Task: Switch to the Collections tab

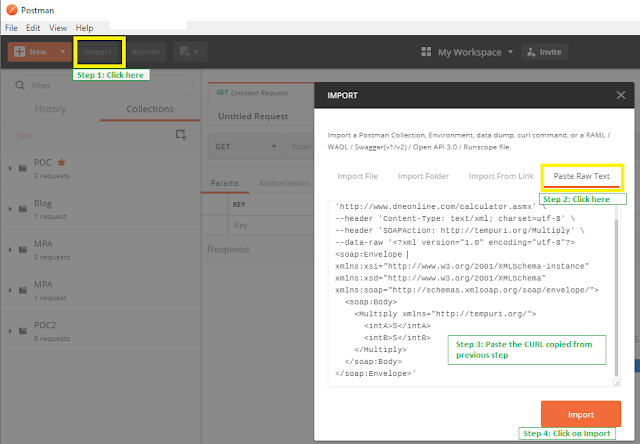Action: 150,109
